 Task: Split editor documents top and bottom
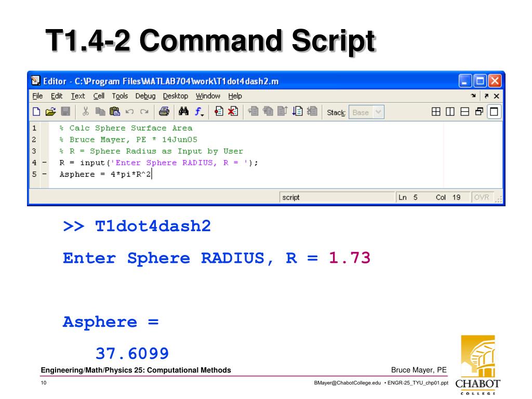coord(465,112)
